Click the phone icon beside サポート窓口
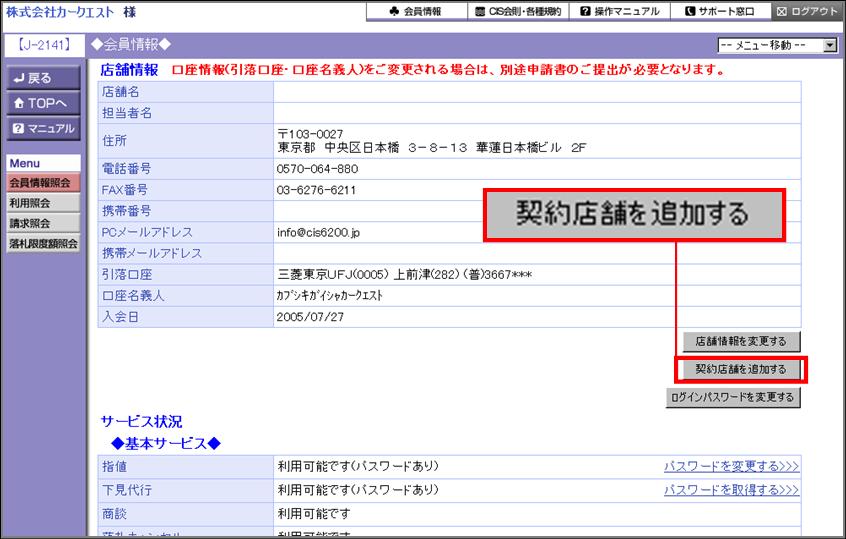Viewport: 846px width, 539px height. tap(690, 11)
